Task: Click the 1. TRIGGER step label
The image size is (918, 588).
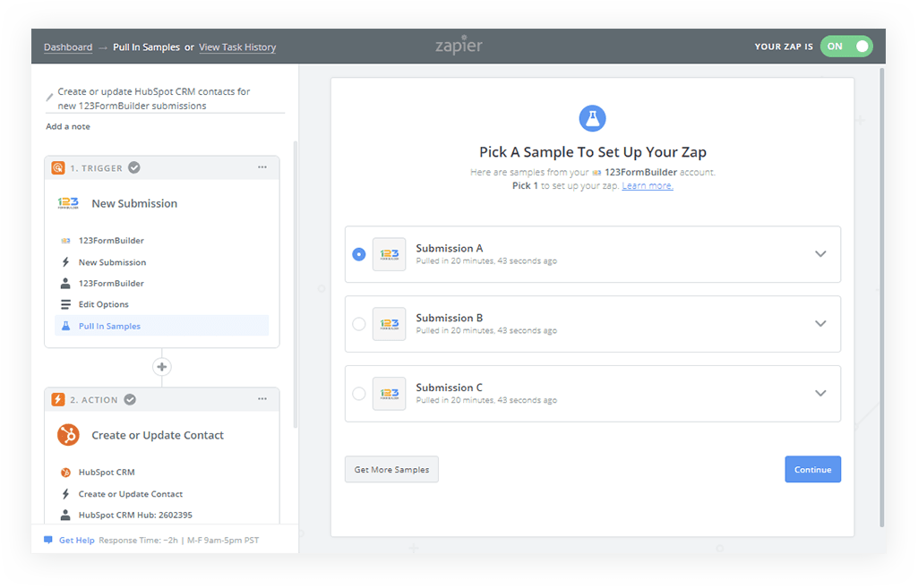Action: [96, 168]
